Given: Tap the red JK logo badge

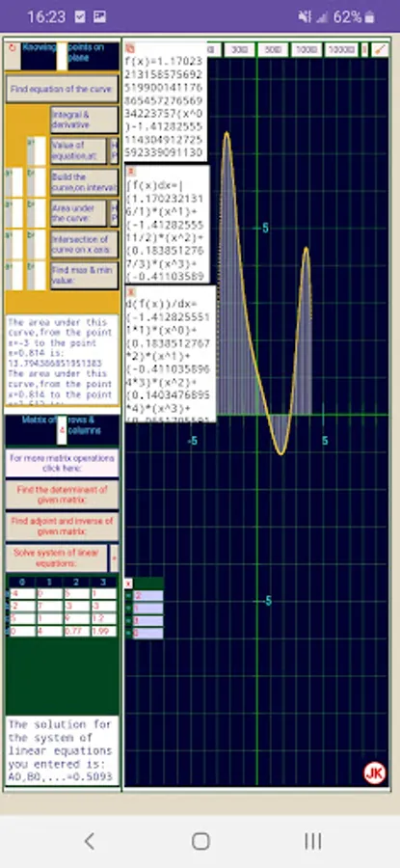Looking at the screenshot, I should 375,773.
